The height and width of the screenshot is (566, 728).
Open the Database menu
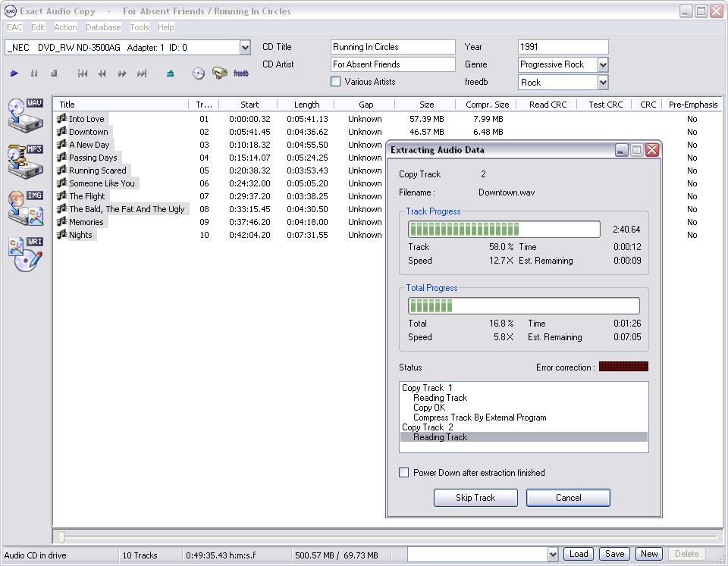103,27
